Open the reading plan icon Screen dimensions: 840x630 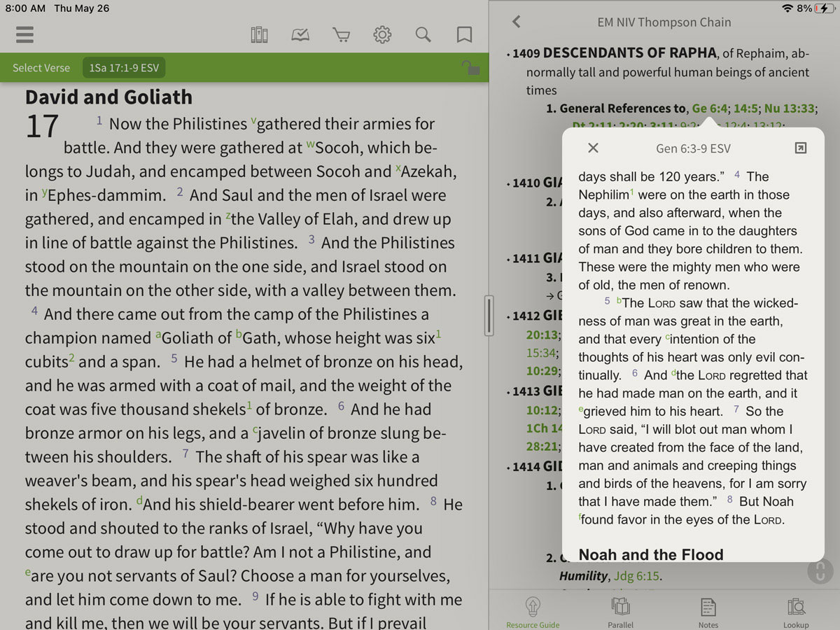click(300, 34)
